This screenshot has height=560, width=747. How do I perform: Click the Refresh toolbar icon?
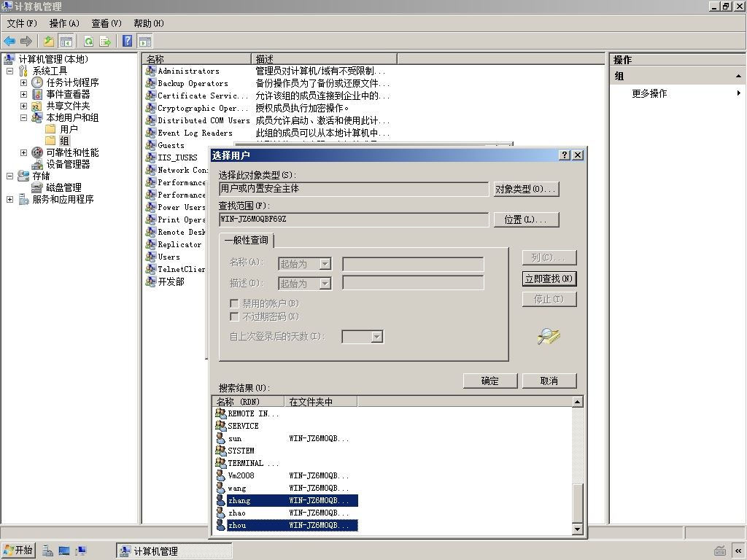tap(88, 41)
